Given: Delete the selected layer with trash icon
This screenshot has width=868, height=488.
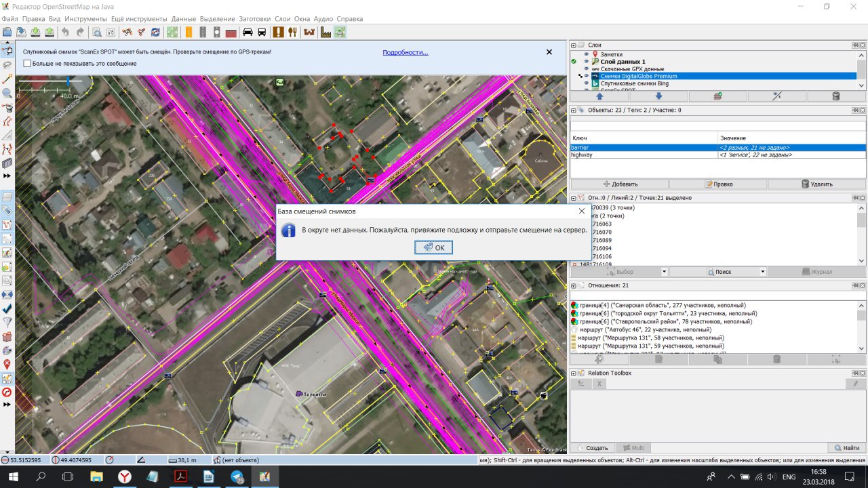Looking at the screenshot, I should 835,96.
